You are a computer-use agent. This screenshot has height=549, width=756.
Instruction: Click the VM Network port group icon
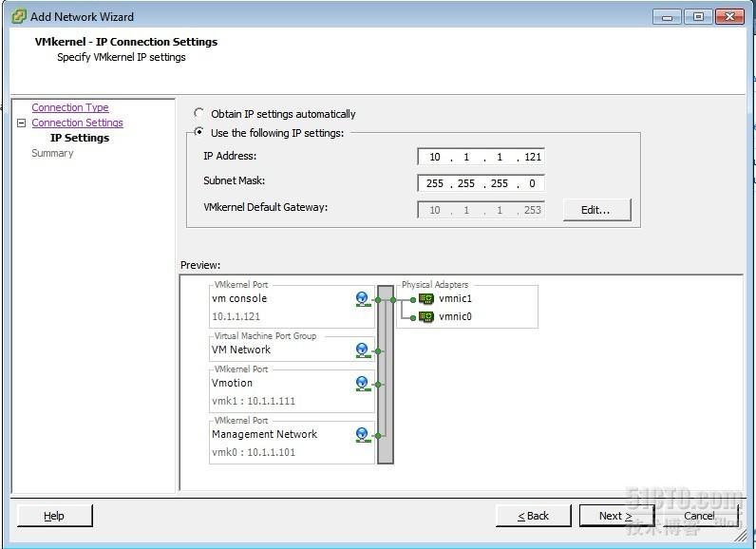[x=363, y=350]
